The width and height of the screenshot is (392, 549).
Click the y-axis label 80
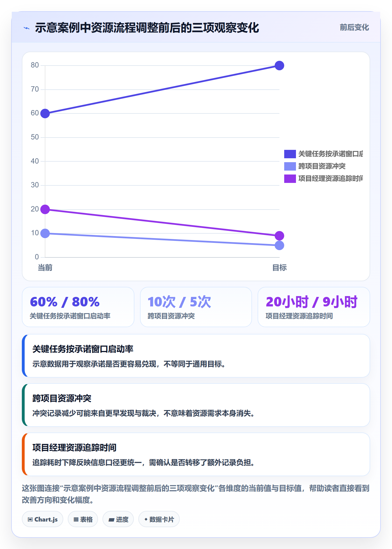coord(35,65)
